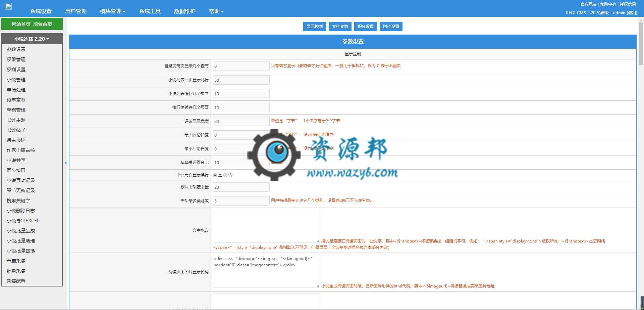The width and height of the screenshot is (644, 310).
Task: Open the 用户管理 menu
Action: tap(76, 11)
